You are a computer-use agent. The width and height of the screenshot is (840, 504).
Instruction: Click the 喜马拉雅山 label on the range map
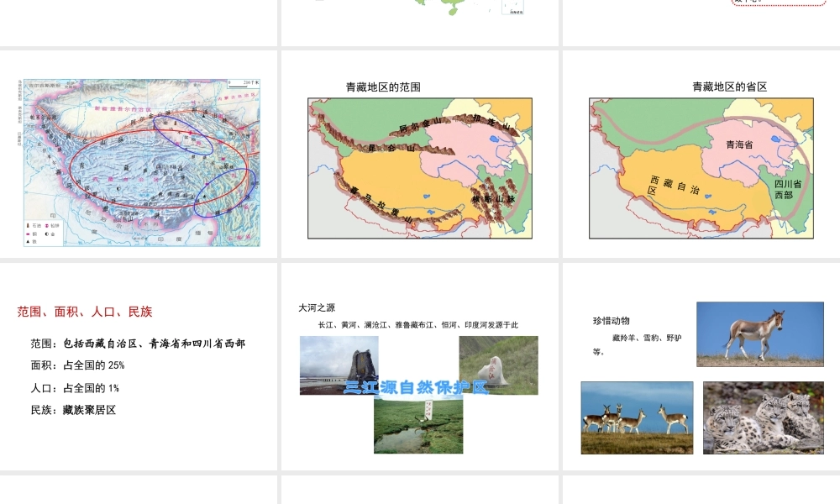point(381,205)
